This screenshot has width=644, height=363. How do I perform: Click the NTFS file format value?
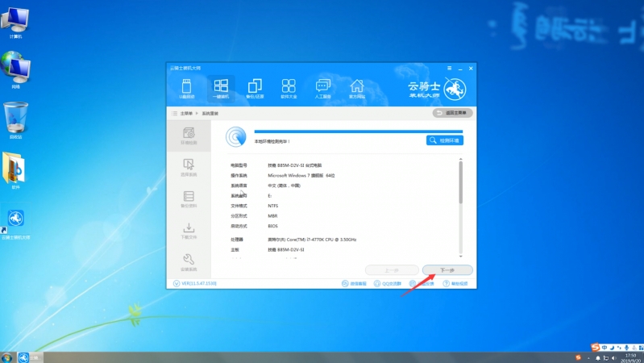click(x=272, y=206)
